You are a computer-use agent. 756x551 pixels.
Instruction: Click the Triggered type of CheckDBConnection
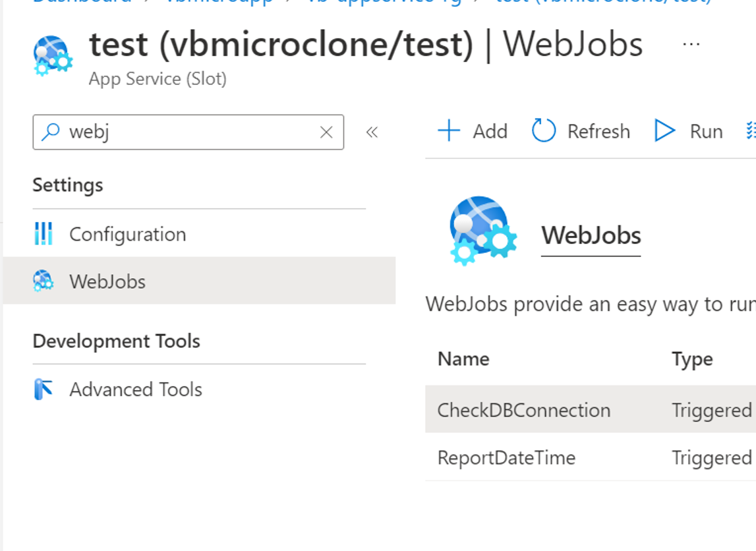tap(712, 411)
